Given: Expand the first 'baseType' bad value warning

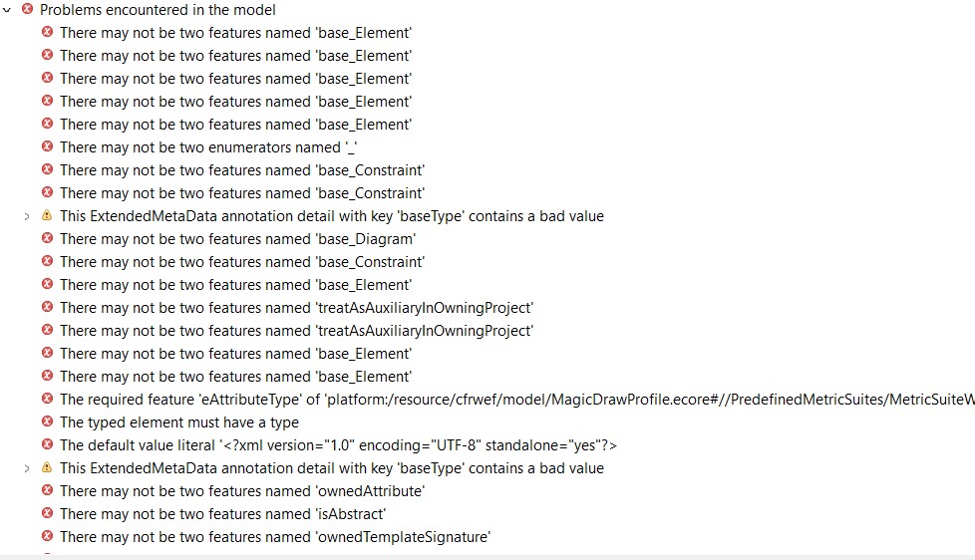Looking at the screenshot, I should 27,216.
